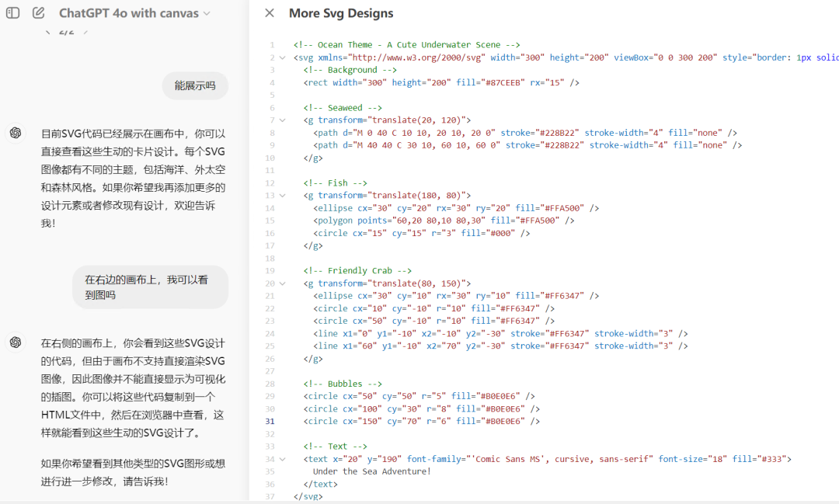839x504 pixels.
Task: Collapse the svg root element at line 2
Action: 283,57
